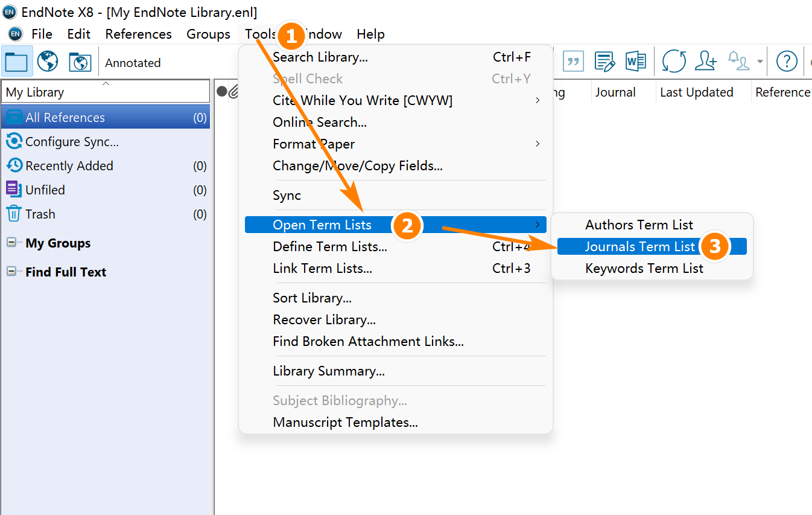812x515 pixels.
Task: Expand the Cite While You Write submenu
Action: (x=538, y=100)
